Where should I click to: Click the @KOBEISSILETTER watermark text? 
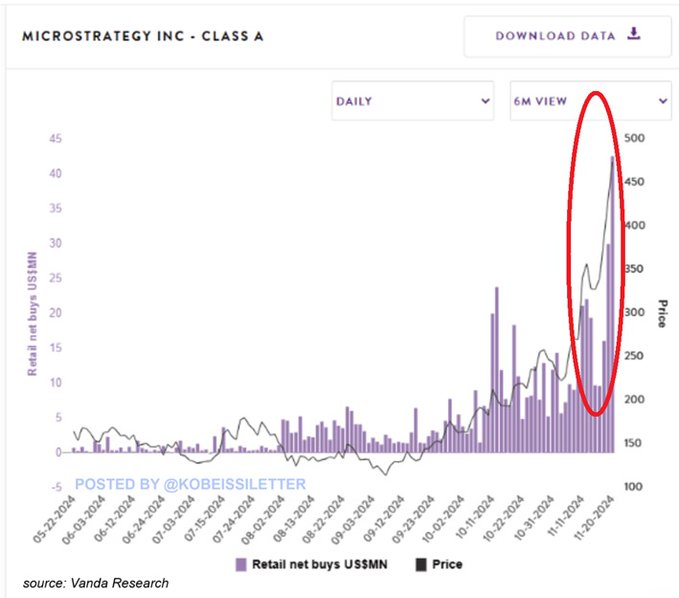189,483
